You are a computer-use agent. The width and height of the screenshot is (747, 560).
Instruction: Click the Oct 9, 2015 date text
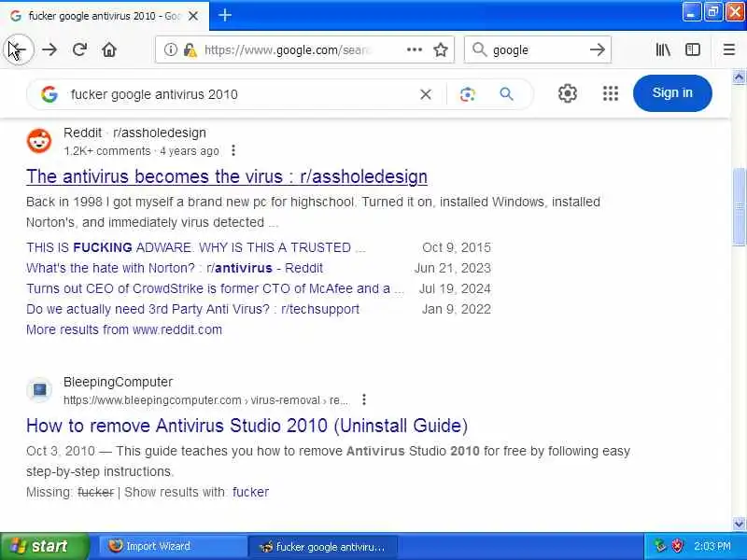coord(457,247)
